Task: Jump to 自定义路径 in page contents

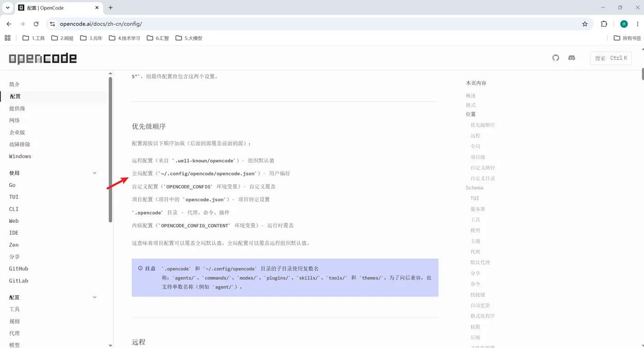Action: pos(483,168)
